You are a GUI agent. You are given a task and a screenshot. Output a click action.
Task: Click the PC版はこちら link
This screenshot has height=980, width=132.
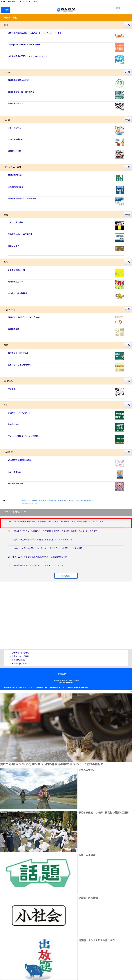pos(66,674)
